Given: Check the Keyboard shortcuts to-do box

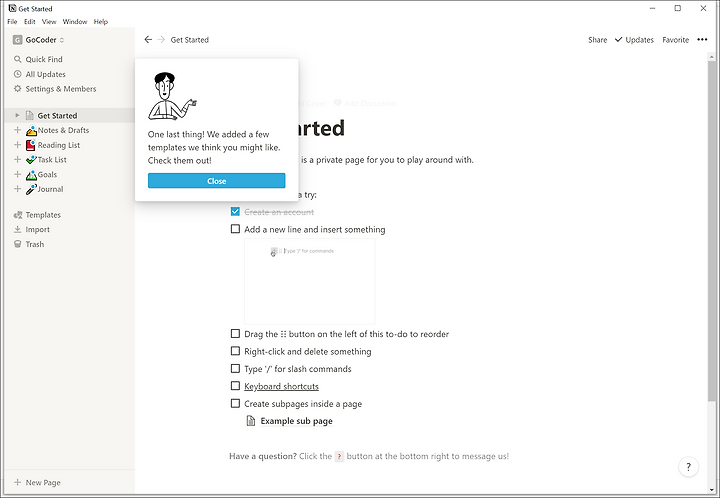Looking at the screenshot, I should coord(235,386).
